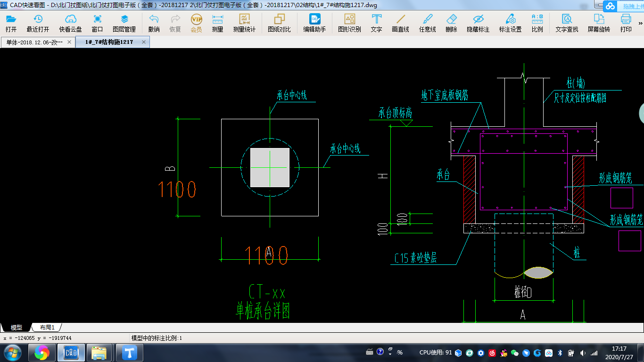Screen dimensions: 644x362
Task: Select the 任意线 freehand line tool
Action: 428,22
